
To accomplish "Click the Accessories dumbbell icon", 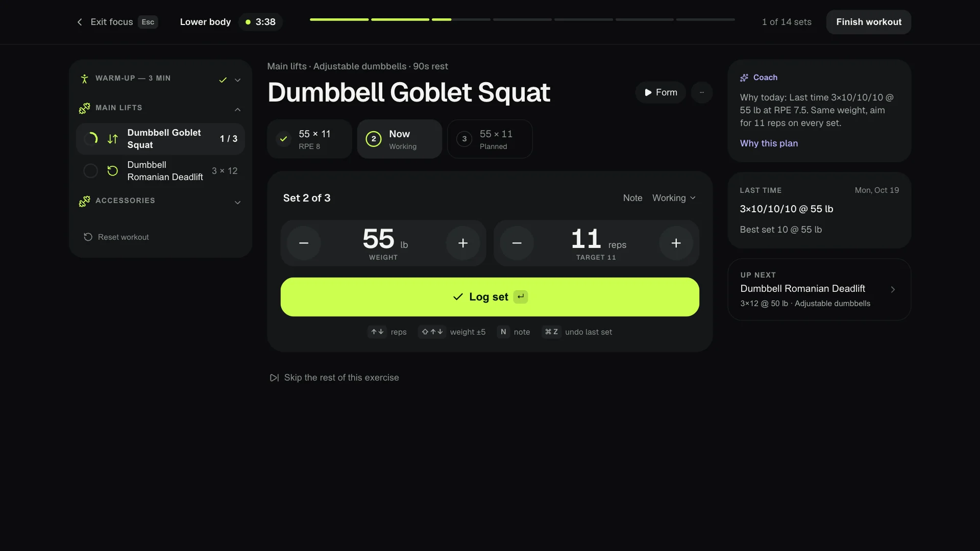I will click(85, 201).
